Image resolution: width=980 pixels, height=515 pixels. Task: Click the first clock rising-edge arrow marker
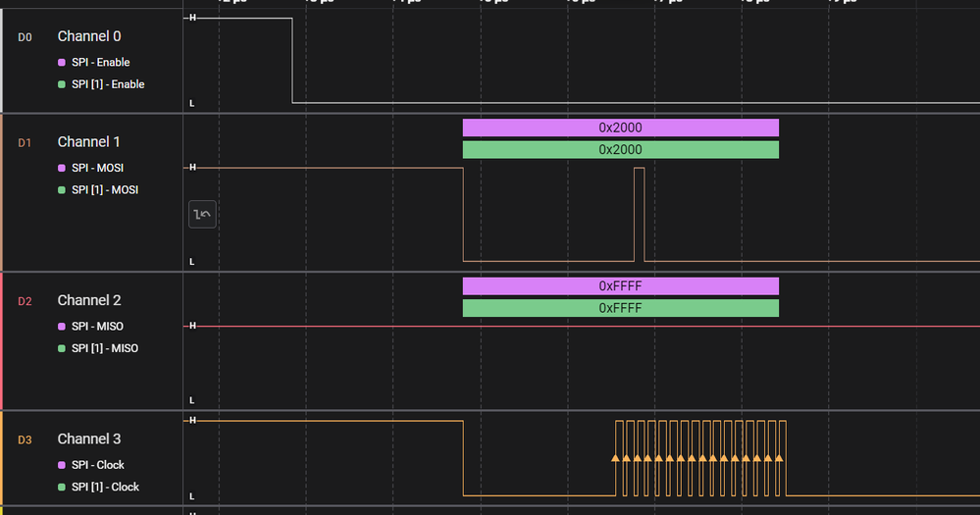coord(616,458)
